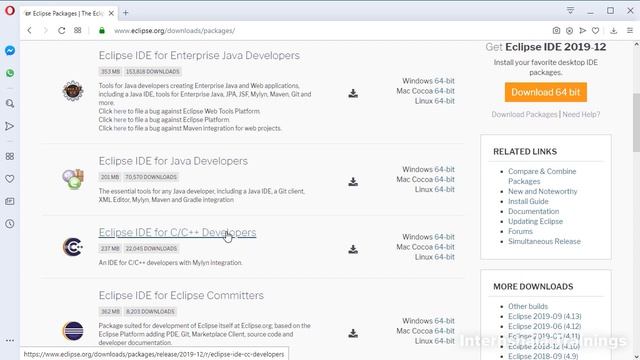
Task: Download Enterprise Java Developers package via arrow icon
Action: click(x=353, y=93)
